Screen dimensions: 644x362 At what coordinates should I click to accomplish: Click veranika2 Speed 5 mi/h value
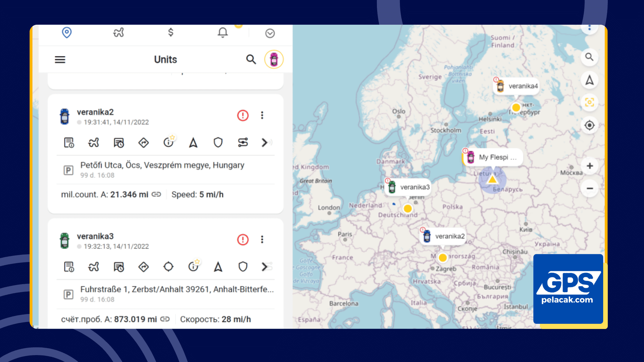[198, 195]
